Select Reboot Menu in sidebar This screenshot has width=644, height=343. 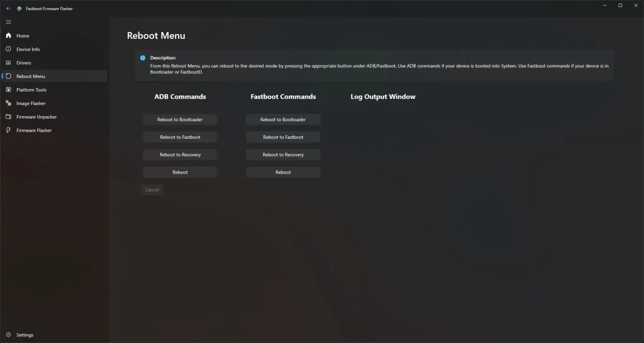pos(54,76)
